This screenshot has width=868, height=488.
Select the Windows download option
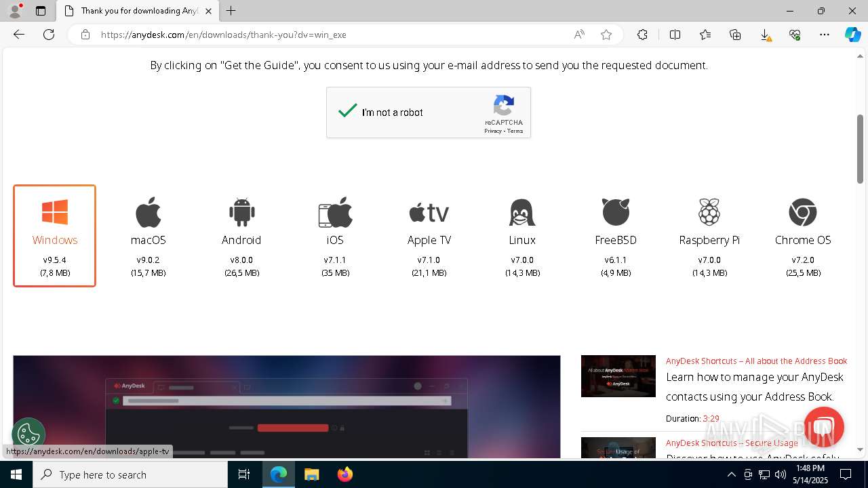54,236
